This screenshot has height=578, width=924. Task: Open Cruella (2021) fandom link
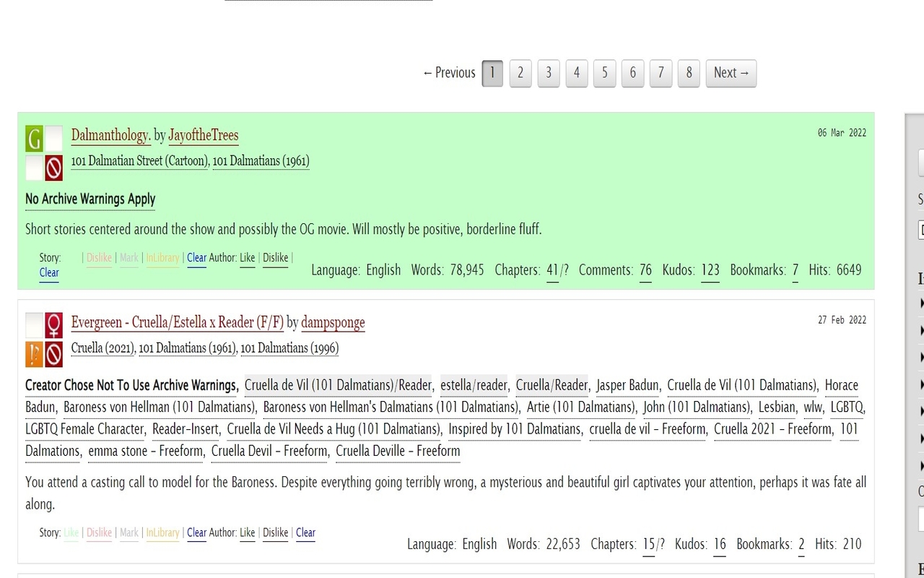pos(103,348)
